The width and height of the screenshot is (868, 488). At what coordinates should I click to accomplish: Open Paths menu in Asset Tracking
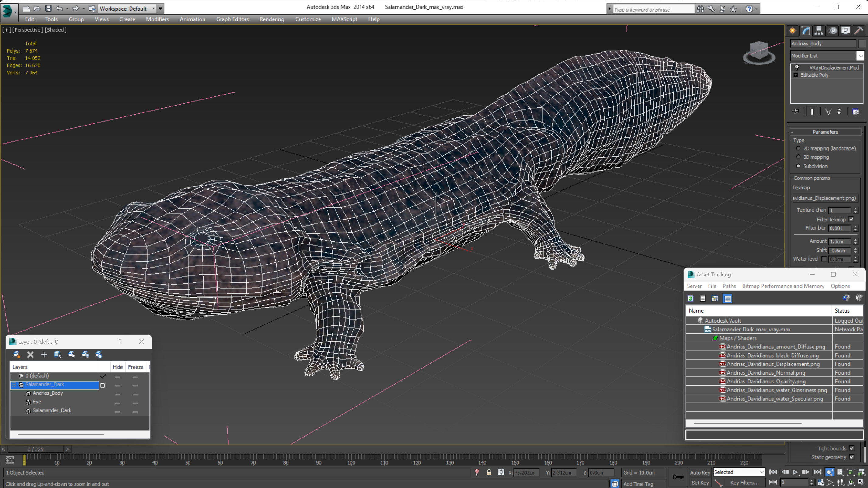pos(729,286)
